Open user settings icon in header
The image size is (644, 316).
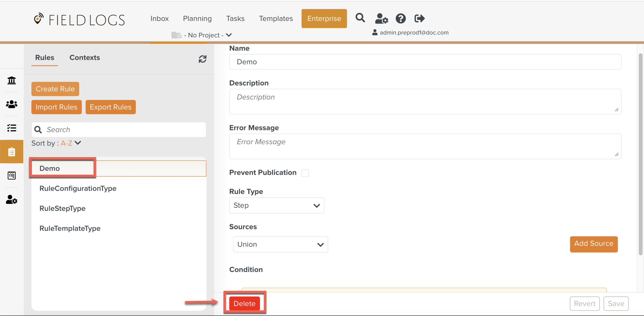(x=381, y=19)
